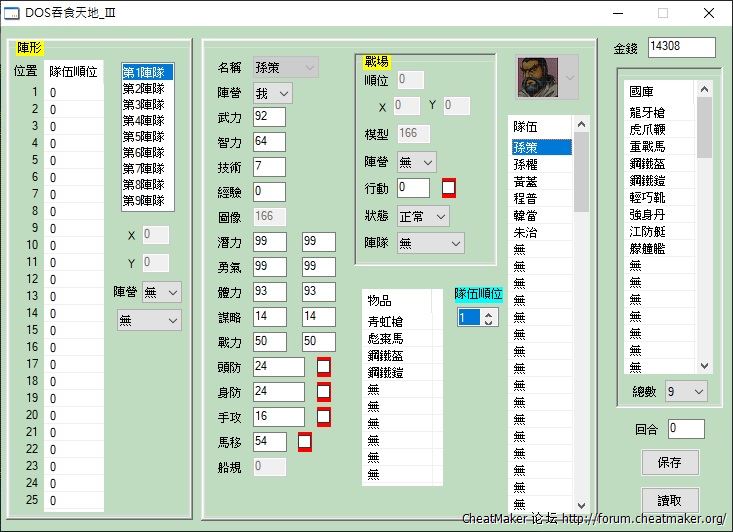Click the 金錢 input field

[x=681, y=48]
